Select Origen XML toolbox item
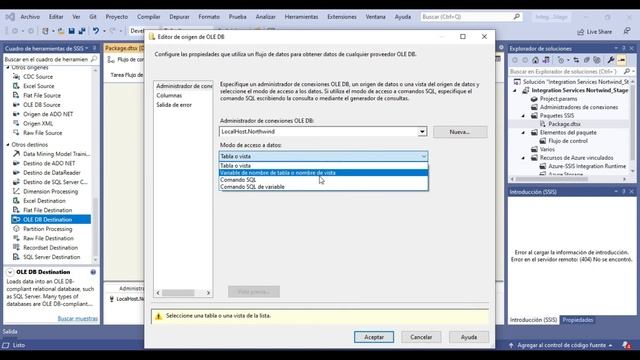Viewport: 640px width, 360px height. point(38,124)
